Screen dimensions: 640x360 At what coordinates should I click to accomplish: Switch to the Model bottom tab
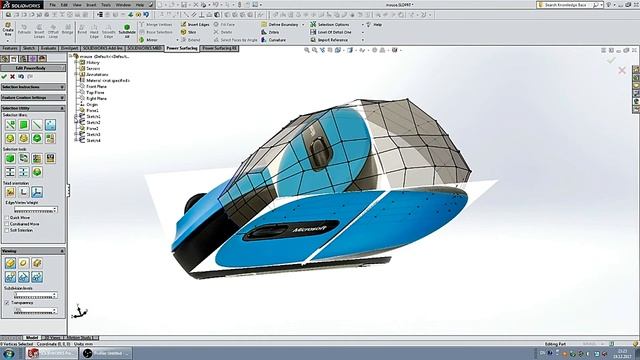pyautogui.click(x=31, y=338)
